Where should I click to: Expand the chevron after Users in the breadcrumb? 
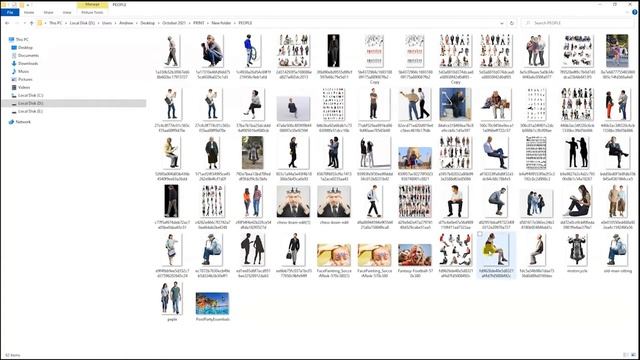click(115, 23)
